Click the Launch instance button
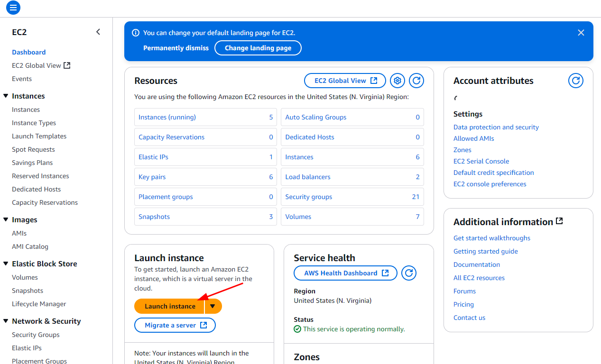This screenshot has height=364, width=601. 169,306
